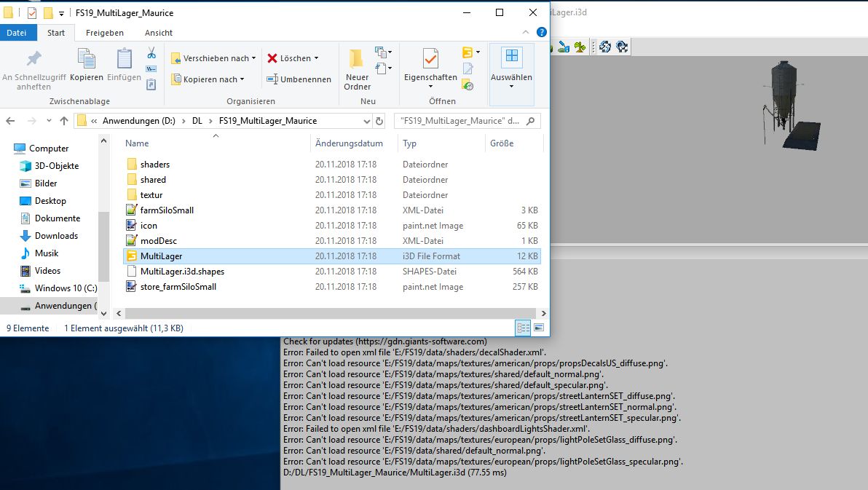Click the Neuer Ordner folder icon

356,59
